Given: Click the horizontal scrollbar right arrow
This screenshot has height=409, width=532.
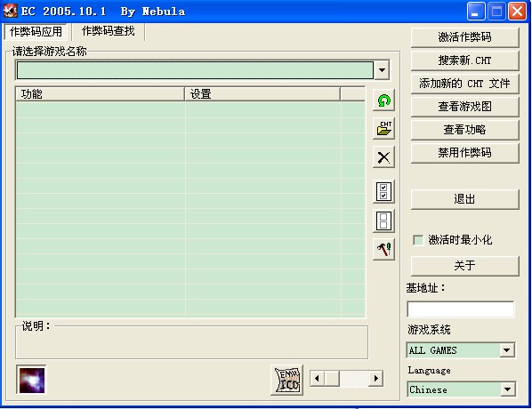Looking at the screenshot, I should pos(376,378).
